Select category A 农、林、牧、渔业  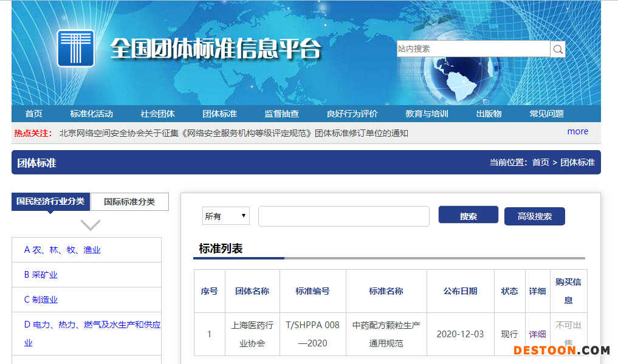[x=63, y=250]
